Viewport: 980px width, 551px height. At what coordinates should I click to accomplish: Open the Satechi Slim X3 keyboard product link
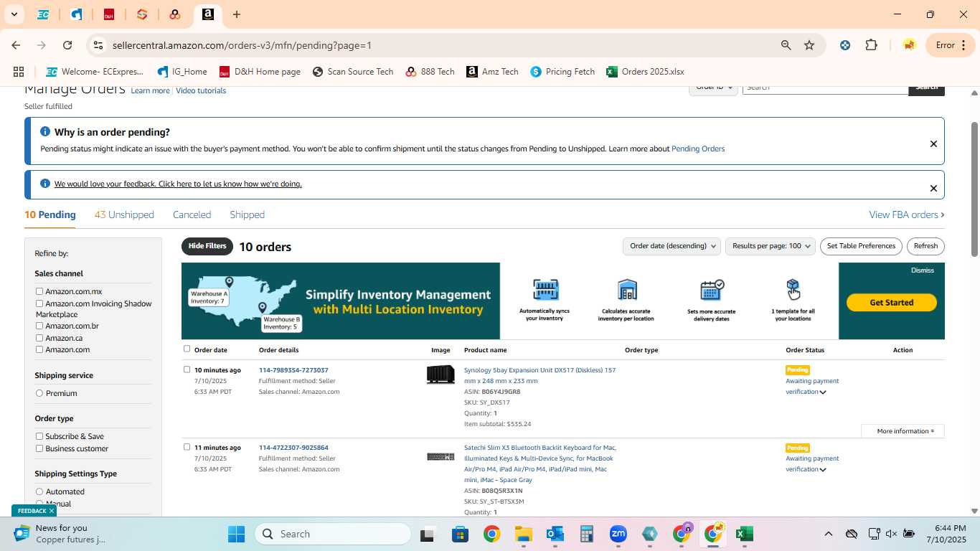point(540,463)
